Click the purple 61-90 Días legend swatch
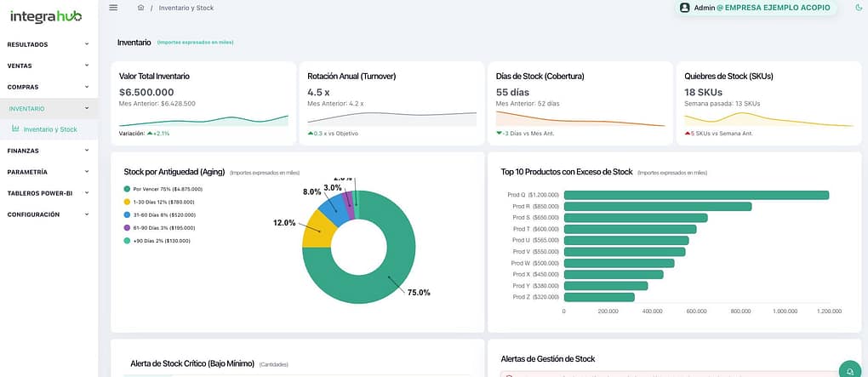 click(127, 228)
